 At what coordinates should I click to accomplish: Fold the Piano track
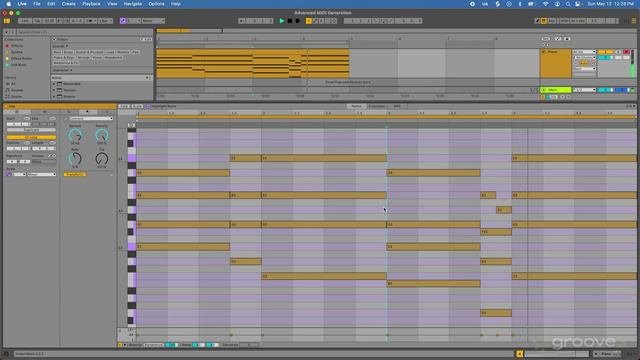(544, 52)
